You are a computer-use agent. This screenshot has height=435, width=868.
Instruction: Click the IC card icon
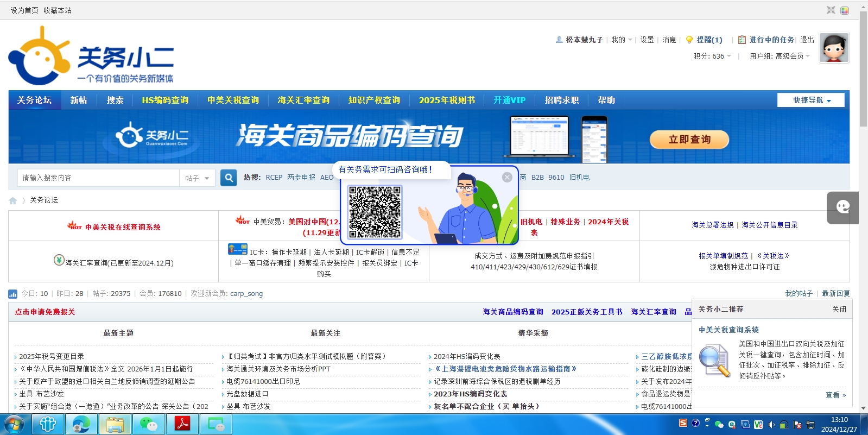point(238,249)
